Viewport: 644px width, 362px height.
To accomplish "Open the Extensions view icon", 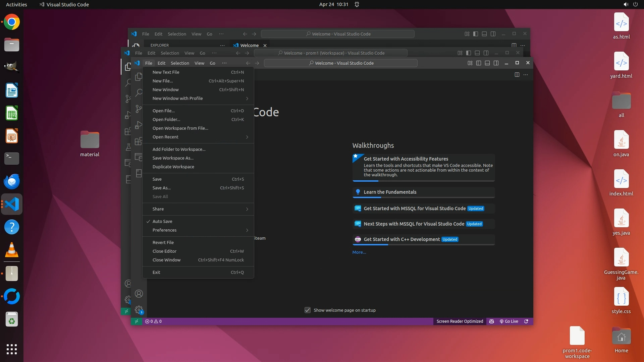I will [139, 141].
